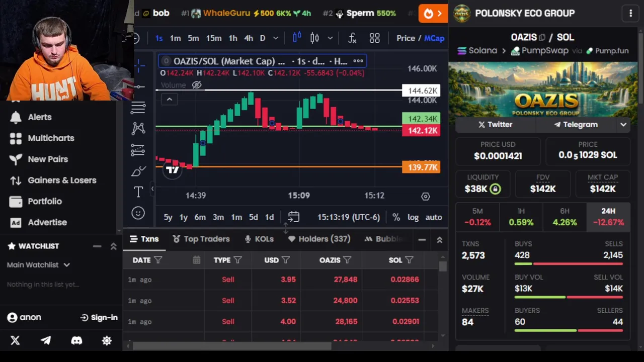Click the blue bars chart style icon

pyautogui.click(x=297, y=38)
